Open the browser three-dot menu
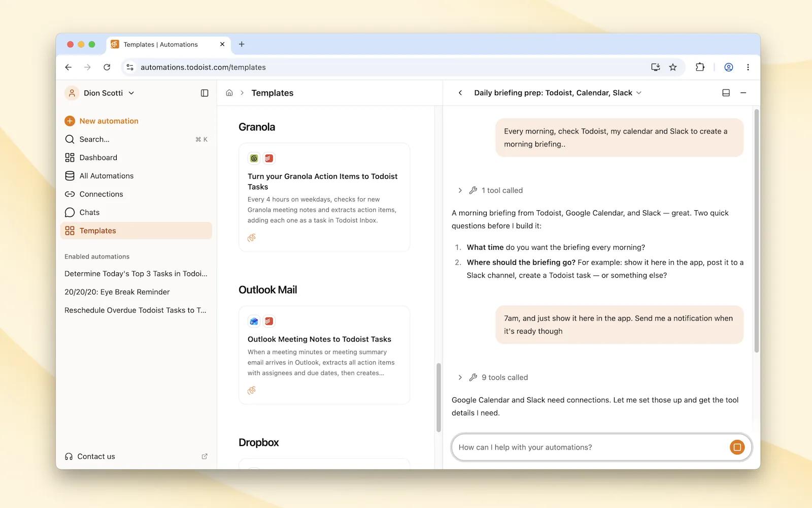The image size is (812, 508). click(748, 67)
